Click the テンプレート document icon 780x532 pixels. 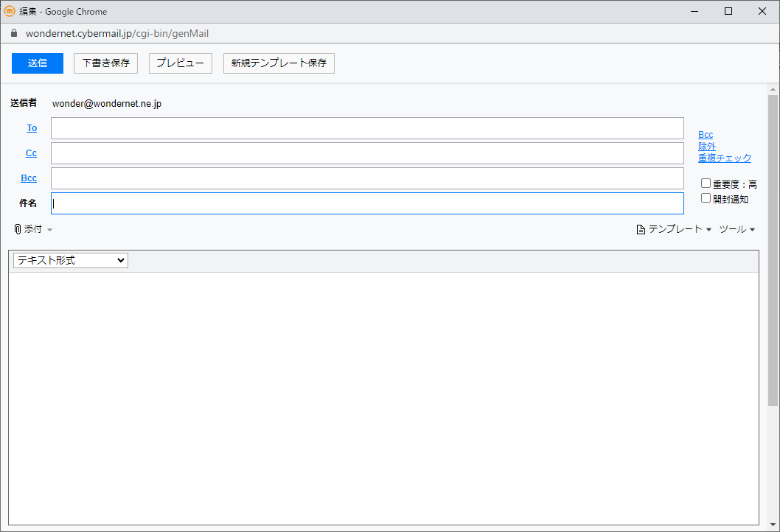[x=641, y=229]
